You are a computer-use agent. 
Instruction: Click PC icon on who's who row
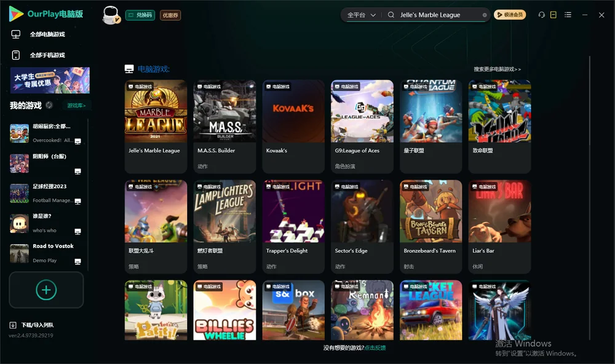77,231
